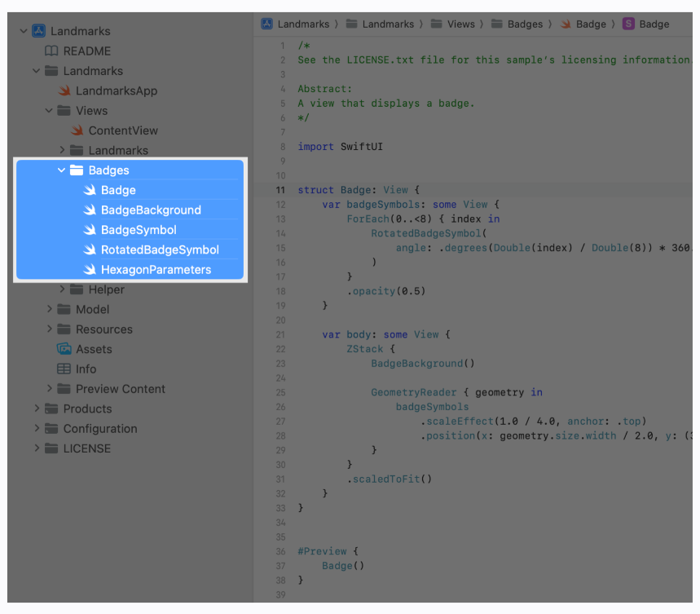Click the Views folder icon in navigator

click(x=64, y=111)
